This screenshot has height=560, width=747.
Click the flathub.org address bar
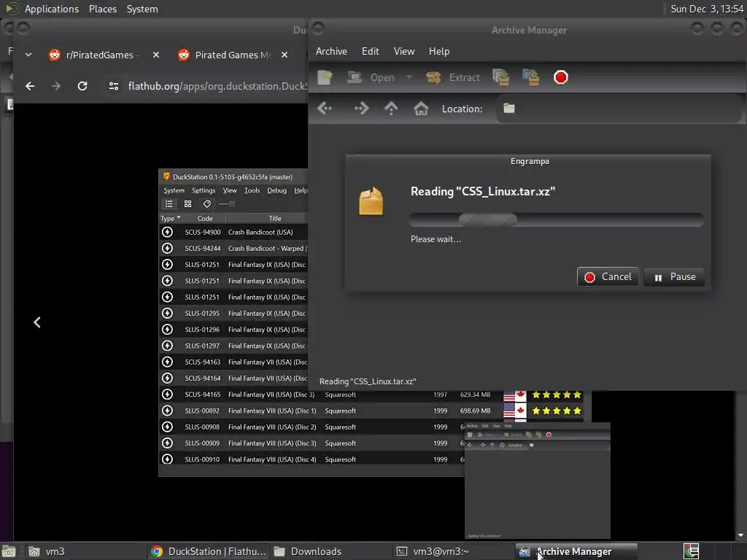pos(217,86)
